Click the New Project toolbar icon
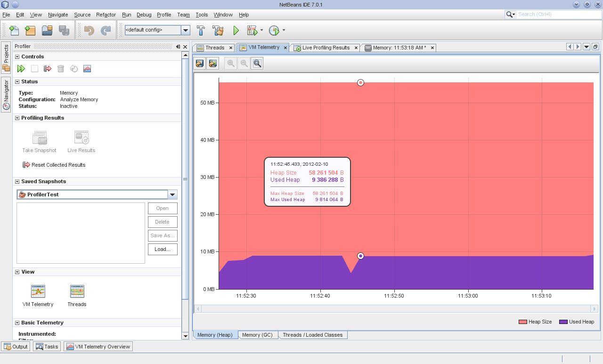Viewport: 603px width, 364px height. pyautogui.click(x=30, y=30)
